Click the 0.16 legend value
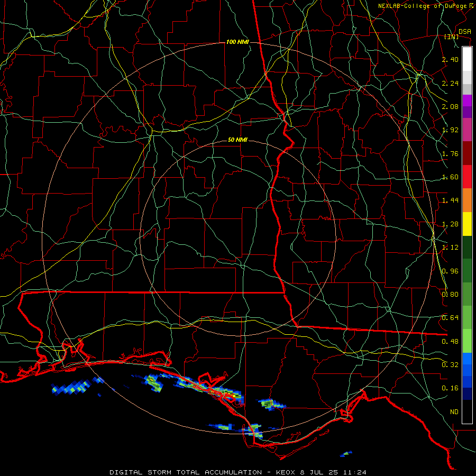This screenshot has height=476, width=476. point(450,388)
